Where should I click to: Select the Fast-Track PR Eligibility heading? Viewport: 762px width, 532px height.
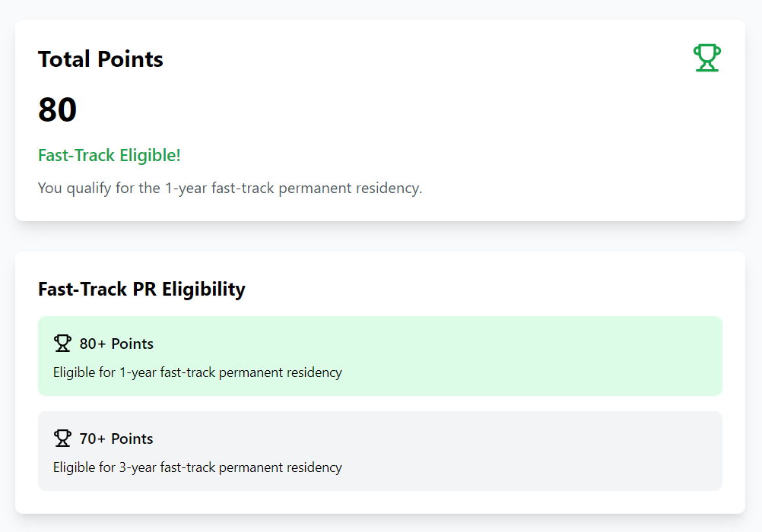(x=142, y=289)
